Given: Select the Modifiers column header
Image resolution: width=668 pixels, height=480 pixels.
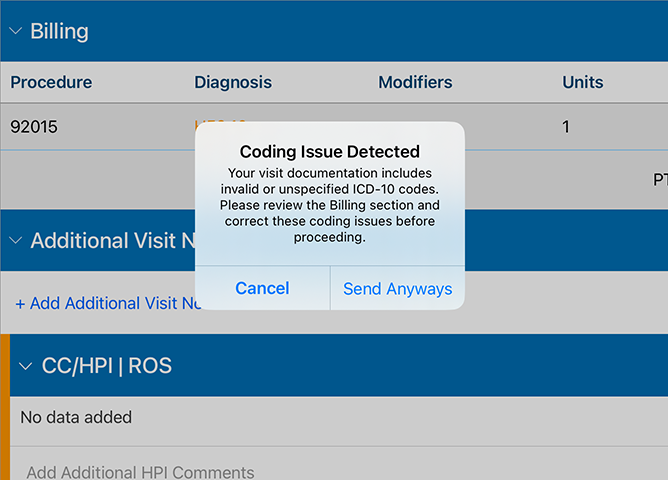Looking at the screenshot, I should point(415,82).
